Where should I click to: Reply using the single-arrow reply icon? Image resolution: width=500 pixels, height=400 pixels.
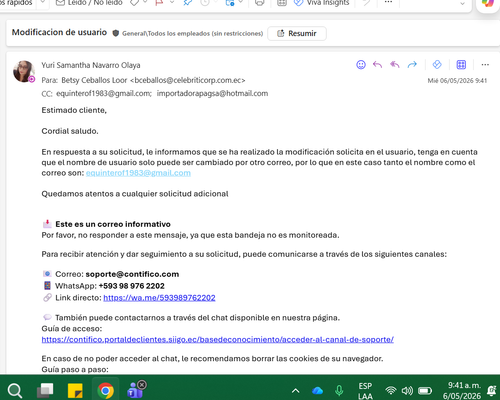(378, 65)
